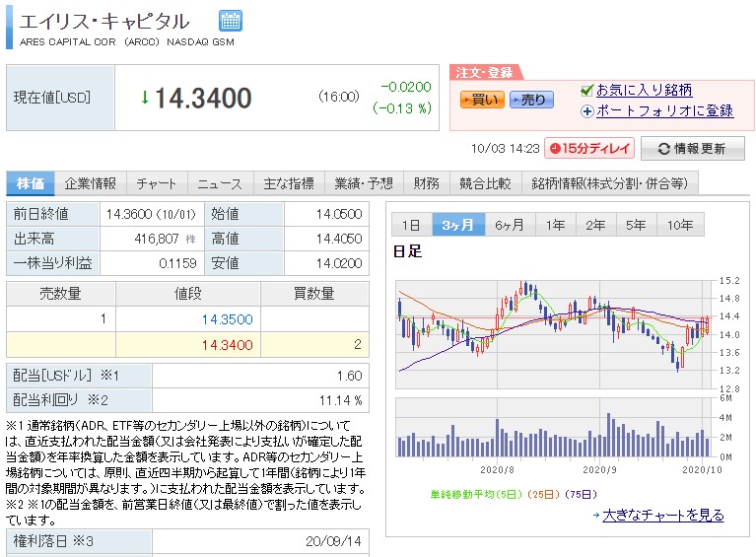Open the チャート tab
The height and width of the screenshot is (557, 756).
[157, 183]
